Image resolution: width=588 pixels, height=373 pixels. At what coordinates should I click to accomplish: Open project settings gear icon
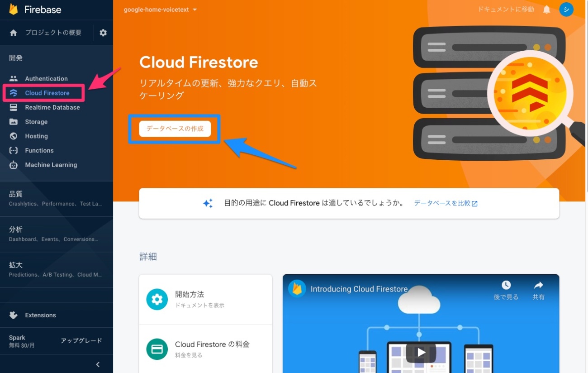pos(103,33)
